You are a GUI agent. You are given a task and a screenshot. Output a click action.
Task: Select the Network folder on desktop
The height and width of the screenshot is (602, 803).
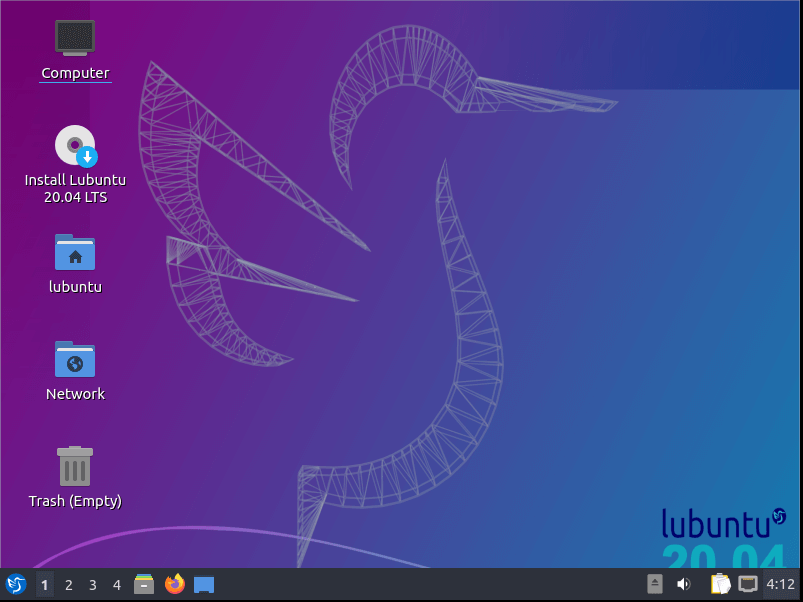pyautogui.click(x=75, y=359)
